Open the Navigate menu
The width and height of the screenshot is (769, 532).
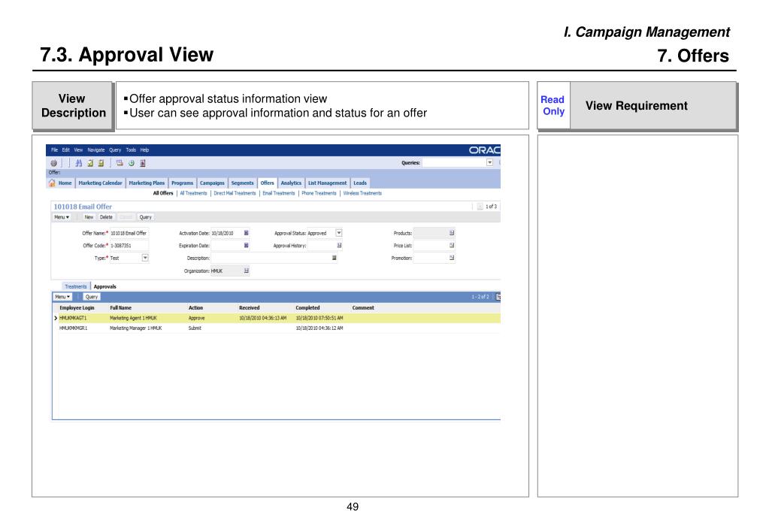96,150
